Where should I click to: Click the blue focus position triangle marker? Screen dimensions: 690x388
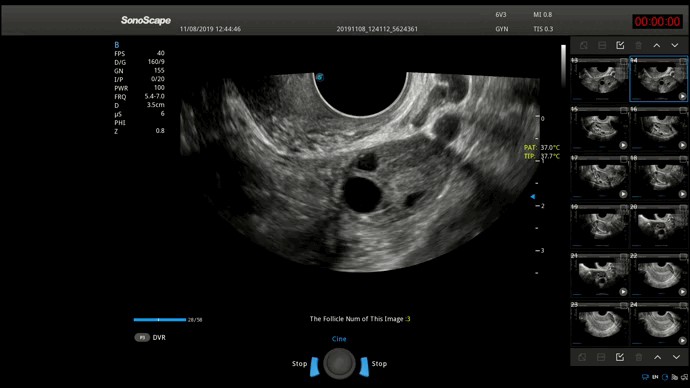(x=532, y=197)
